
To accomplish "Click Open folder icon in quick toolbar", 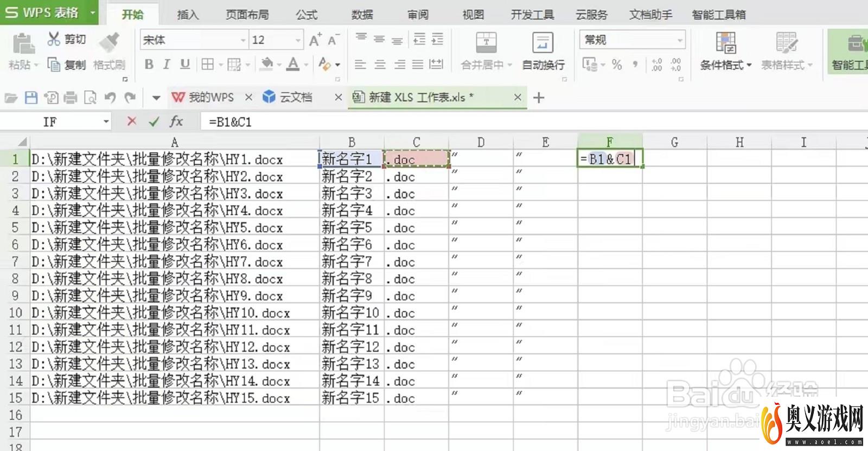I will tap(11, 98).
